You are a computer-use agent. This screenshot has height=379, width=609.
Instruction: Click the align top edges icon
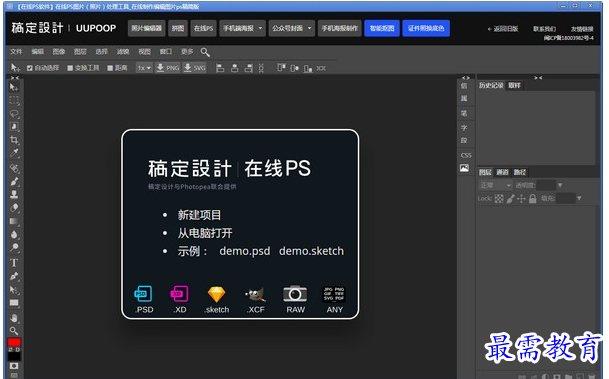[x=282, y=68]
